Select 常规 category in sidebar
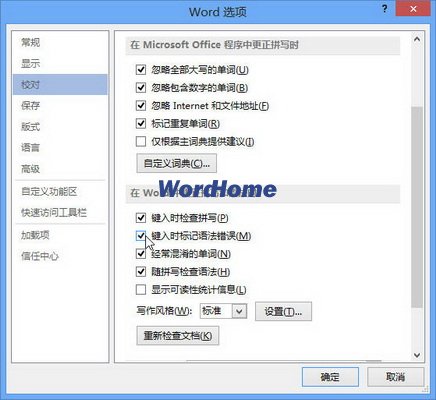The width and height of the screenshot is (436, 400). click(60, 42)
